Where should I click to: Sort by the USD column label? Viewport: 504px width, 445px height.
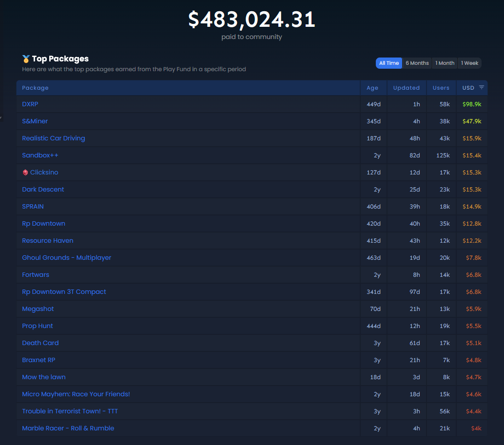click(x=468, y=88)
